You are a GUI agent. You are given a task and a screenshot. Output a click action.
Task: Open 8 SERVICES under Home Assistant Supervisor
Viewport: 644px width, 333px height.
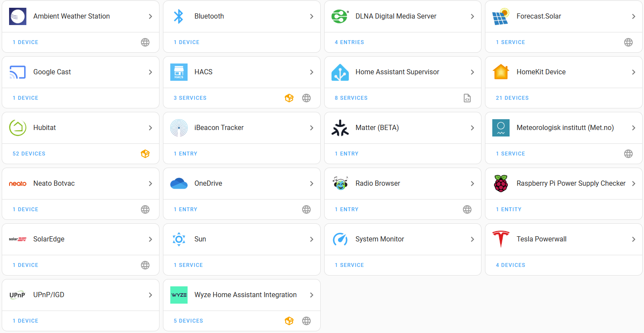(351, 98)
